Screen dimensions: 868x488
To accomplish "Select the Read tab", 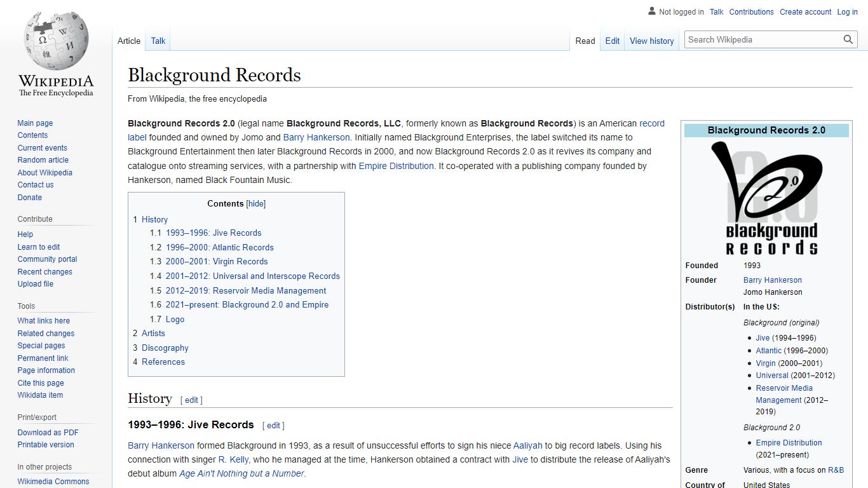I will [585, 41].
